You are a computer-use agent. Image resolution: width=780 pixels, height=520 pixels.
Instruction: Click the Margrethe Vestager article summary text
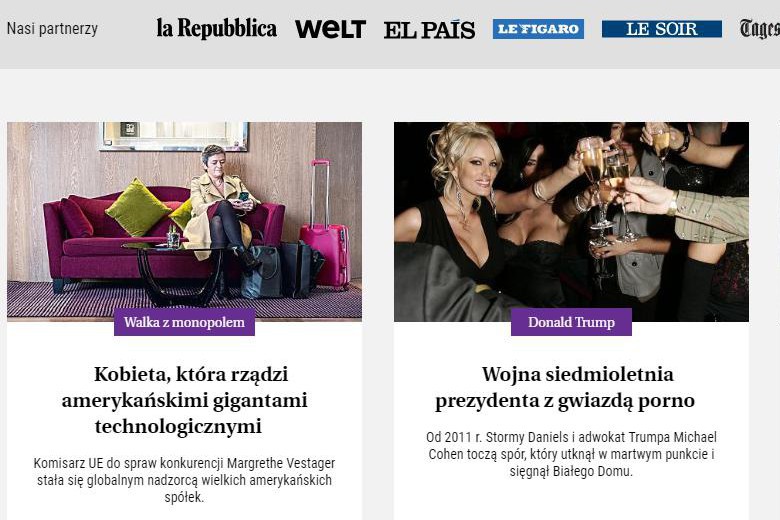click(185, 480)
